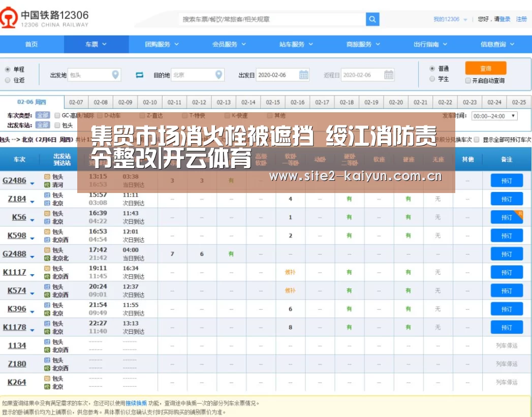This screenshot has height=417, width=532.
Task: Swap departure and destination stations
Action: (139, 75)
